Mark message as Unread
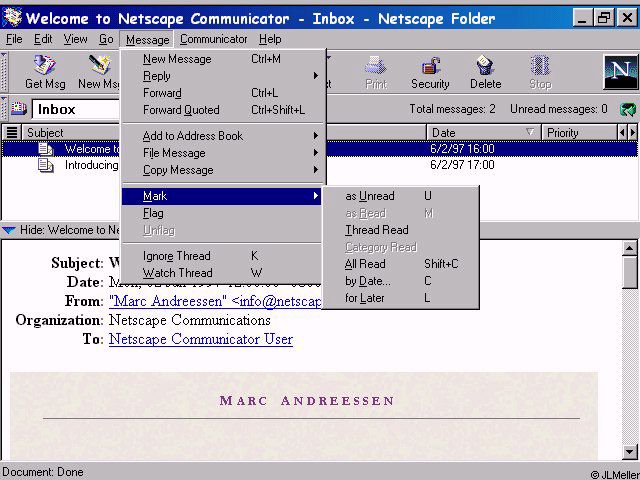This screenshot has height=480, width=640. pyautogui.click(x=400, y=196)
